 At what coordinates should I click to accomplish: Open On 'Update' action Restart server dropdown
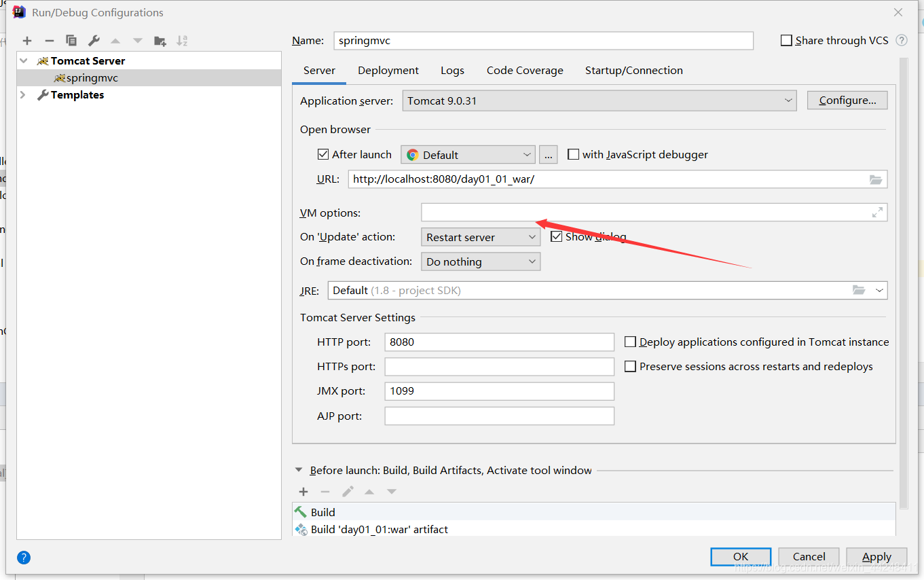click(x=481, y=237)
